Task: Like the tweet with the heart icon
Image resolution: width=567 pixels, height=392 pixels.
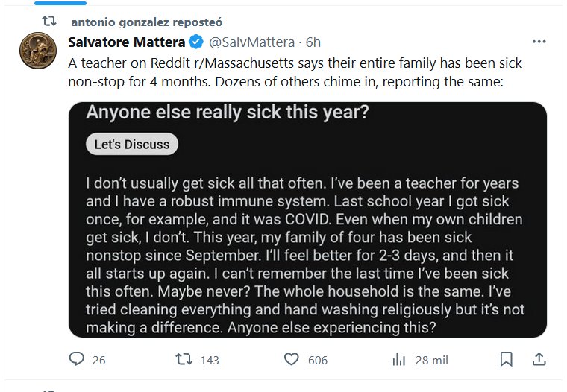Action: 292,359
